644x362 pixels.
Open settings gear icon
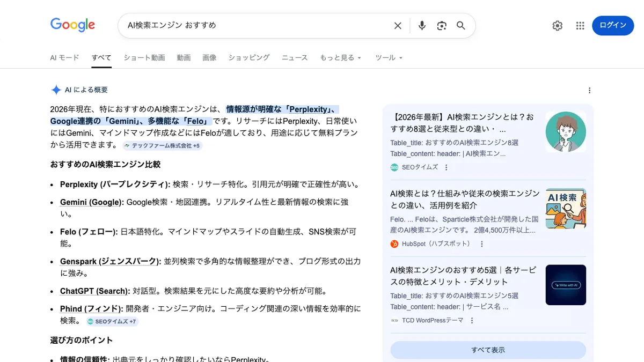(x=558, y=26)
